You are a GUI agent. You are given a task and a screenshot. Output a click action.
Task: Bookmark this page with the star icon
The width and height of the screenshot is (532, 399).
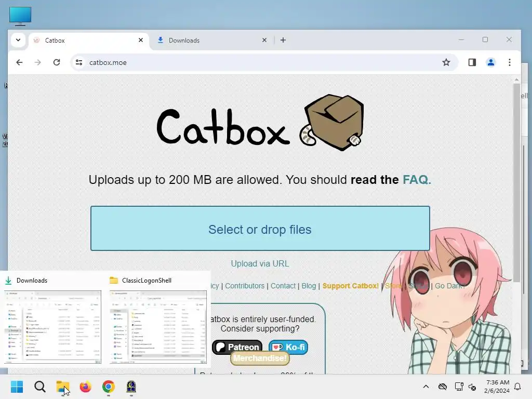pos(446,62)
